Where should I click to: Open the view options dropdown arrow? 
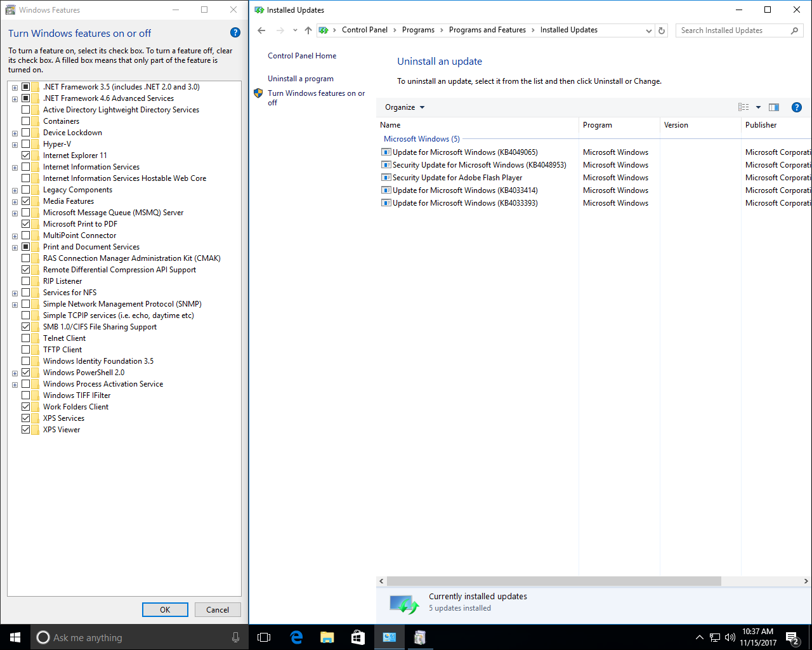(x=758, y=107)
